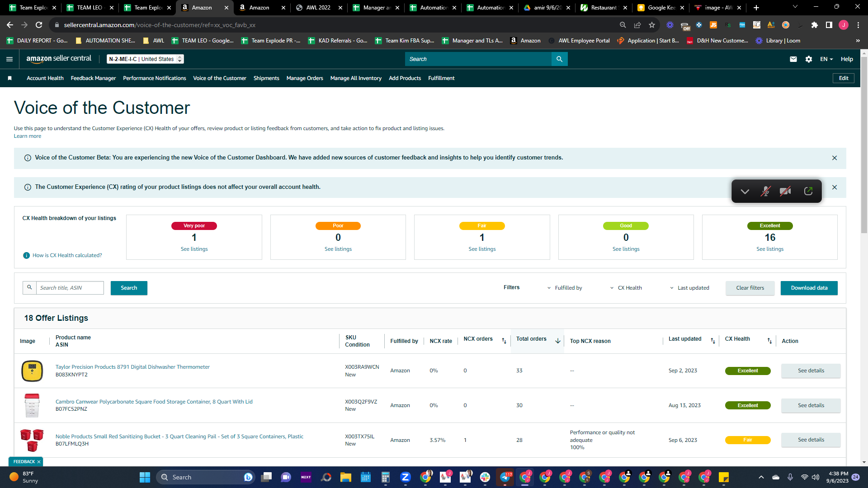Viewport: 868px width, 488px height.
Task: Sort the table by NCX orders
Action: pos(504,341)
